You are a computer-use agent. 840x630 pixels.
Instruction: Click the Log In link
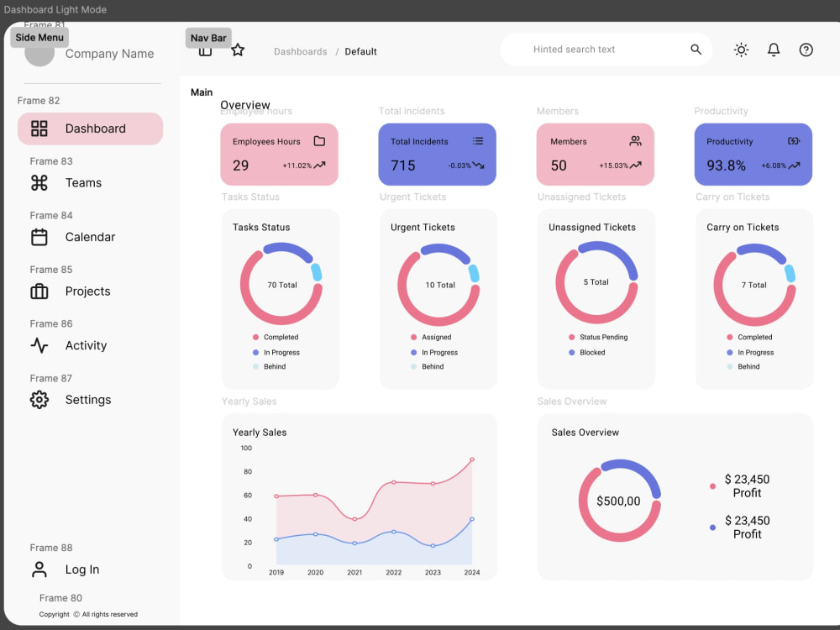click(x=82, y=570)
